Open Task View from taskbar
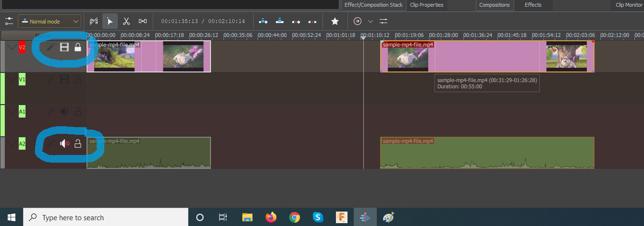 tap(223, 217)
